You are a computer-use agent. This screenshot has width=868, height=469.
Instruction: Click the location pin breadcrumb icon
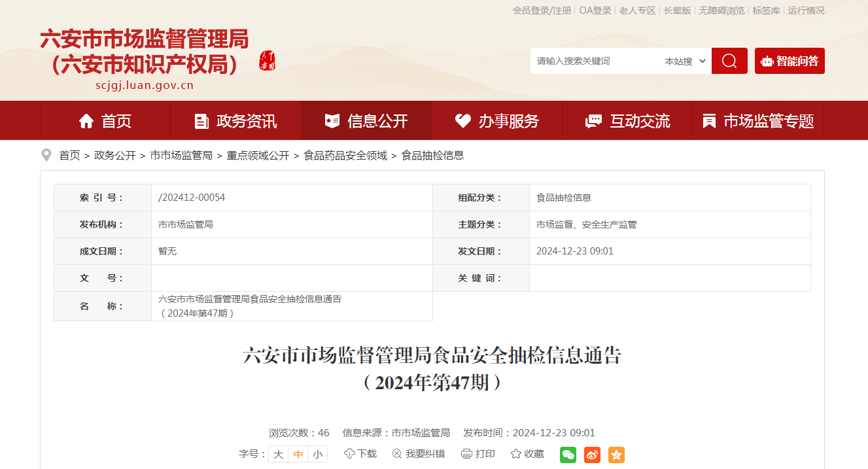(x=46, y=155)
